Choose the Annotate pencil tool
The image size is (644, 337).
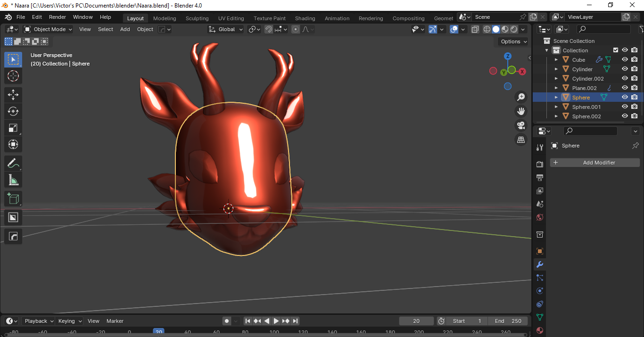[x=13, y=164]
